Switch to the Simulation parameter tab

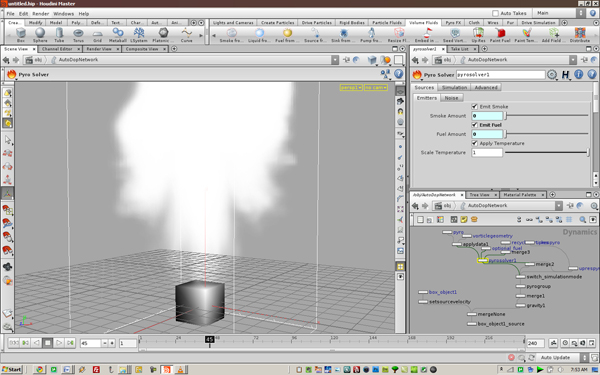coord(454,87)
